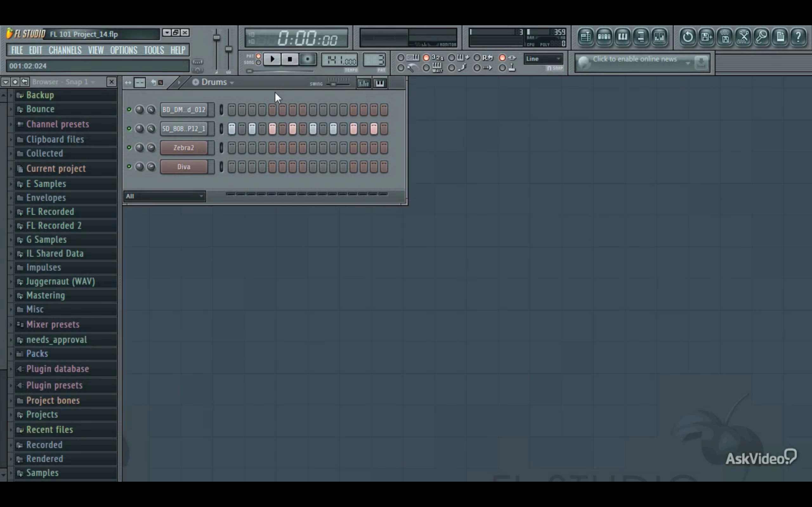Screen dimensions: 812x507
Task: Open the project notes notepad icon
Action: coord(780,37)
